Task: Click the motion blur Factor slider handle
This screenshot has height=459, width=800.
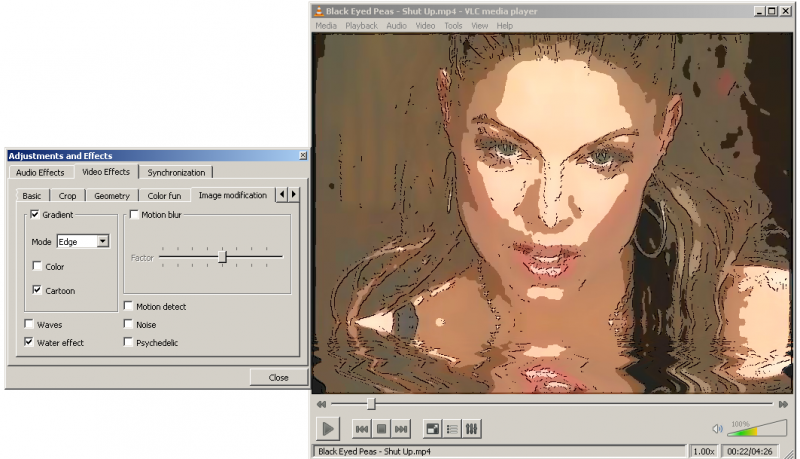Action: coord(222,257)
